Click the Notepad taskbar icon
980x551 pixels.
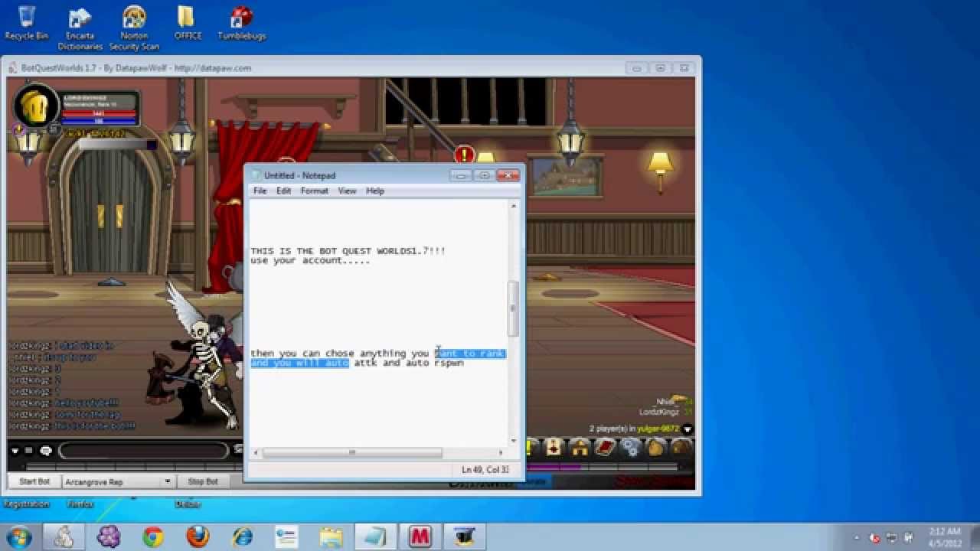(376, 536)
